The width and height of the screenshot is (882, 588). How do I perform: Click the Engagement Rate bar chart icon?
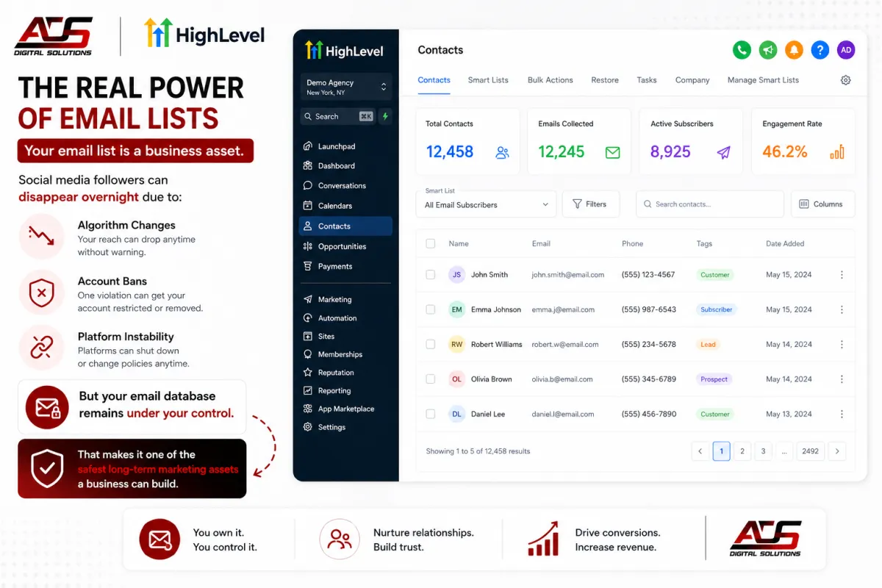pos(837,152)
